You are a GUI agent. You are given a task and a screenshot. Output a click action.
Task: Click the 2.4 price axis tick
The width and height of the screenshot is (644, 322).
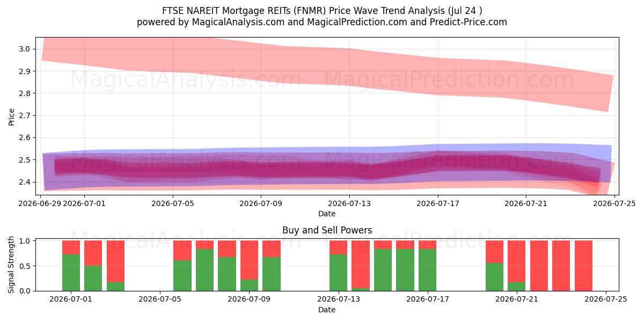(x=25, y=182)
